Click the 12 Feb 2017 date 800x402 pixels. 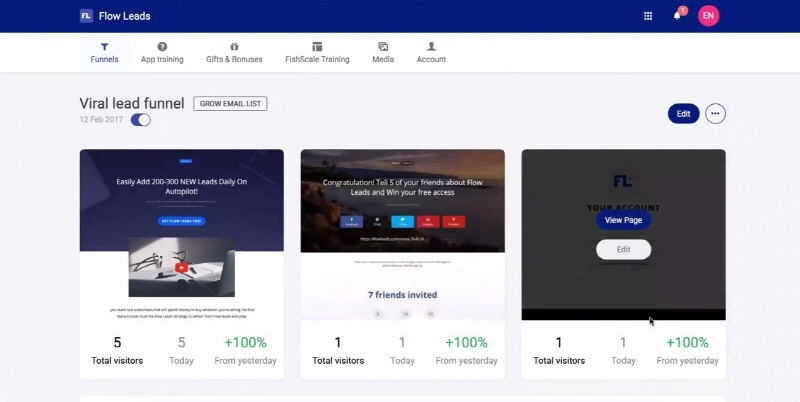point(101,119)
